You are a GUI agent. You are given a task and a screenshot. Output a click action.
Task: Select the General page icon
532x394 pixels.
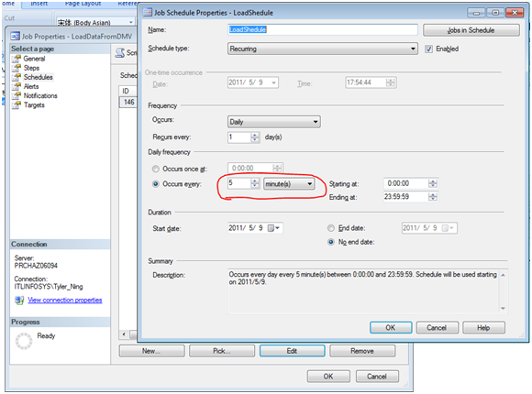point(17,59)
